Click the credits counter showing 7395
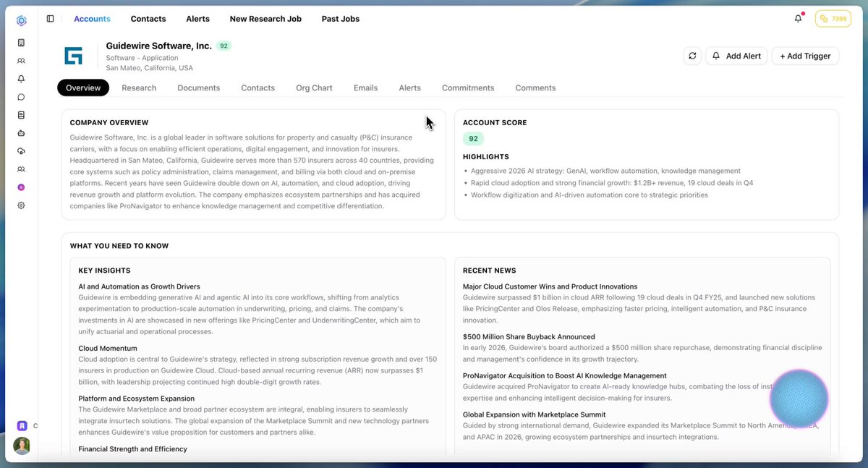 tap(833, 19)
